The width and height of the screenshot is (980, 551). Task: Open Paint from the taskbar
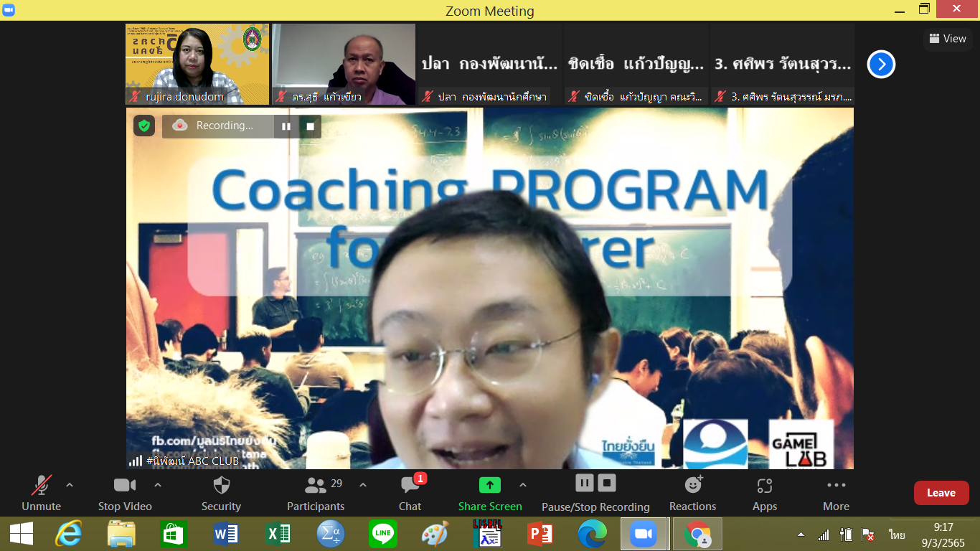pos(435,534)
